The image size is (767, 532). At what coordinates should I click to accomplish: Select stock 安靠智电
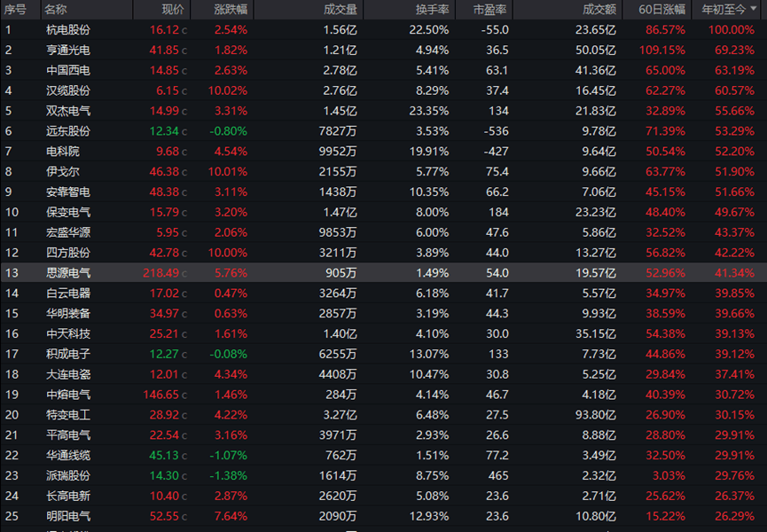pos(68,192)
